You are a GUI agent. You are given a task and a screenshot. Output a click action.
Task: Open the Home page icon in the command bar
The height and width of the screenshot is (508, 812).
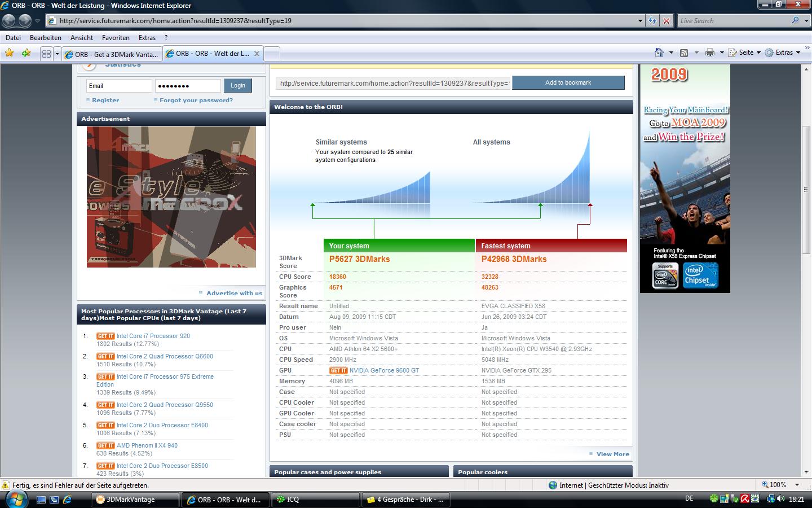point(659,52)
